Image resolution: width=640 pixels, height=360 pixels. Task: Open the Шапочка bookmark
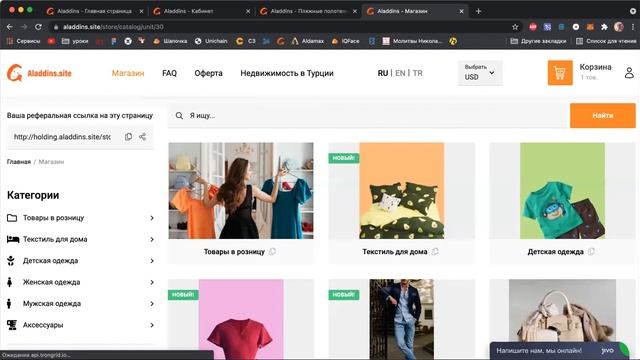[x=170, y=41]
